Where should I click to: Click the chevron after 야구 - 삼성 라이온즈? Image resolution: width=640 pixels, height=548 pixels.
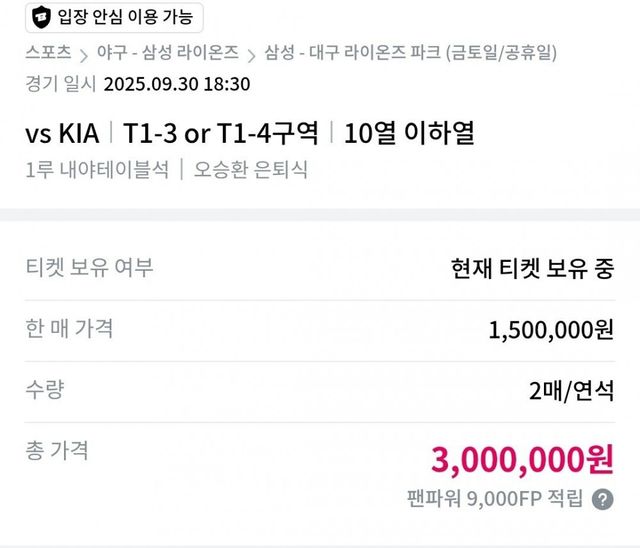[252, 53]
